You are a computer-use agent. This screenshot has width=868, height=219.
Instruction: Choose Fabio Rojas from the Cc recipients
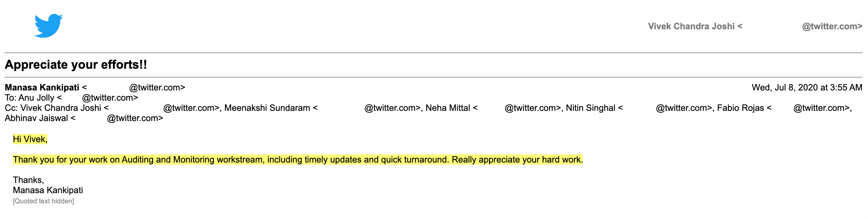(x=740, y=108)
